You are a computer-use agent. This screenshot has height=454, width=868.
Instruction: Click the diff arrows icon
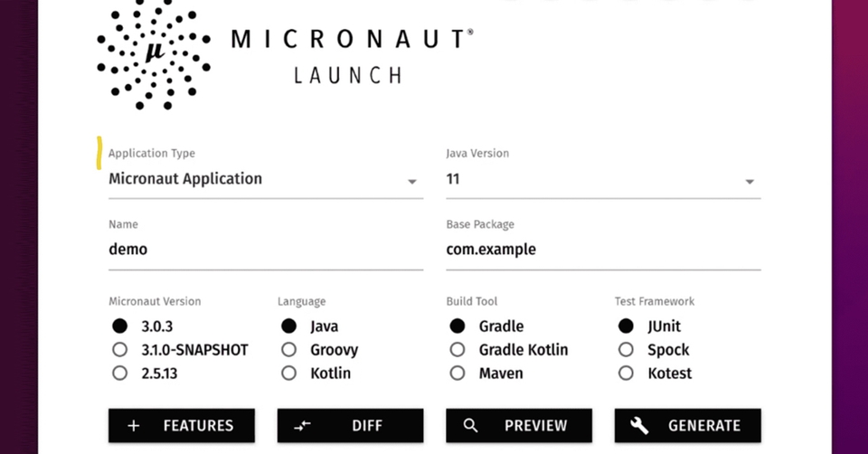point(302,425)
